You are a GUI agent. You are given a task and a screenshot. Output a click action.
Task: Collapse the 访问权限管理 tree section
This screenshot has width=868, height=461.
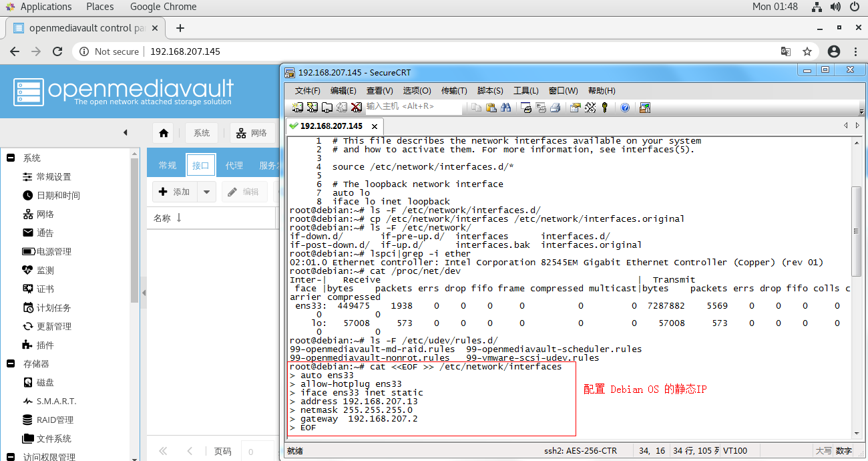pos(11,457)
